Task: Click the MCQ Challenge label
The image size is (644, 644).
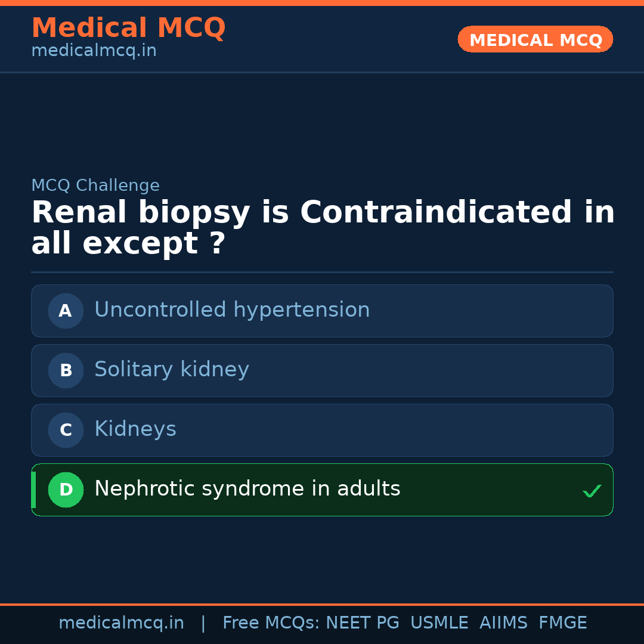Action: 95,185
